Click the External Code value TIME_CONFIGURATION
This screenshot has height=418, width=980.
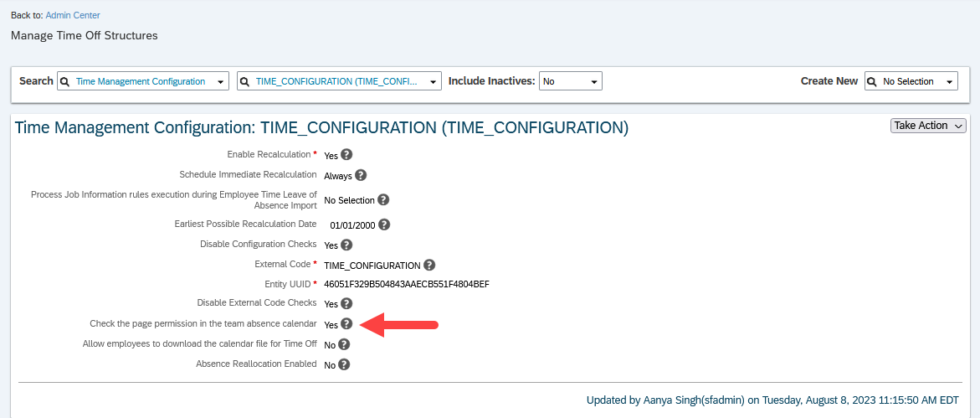(372, 266)
